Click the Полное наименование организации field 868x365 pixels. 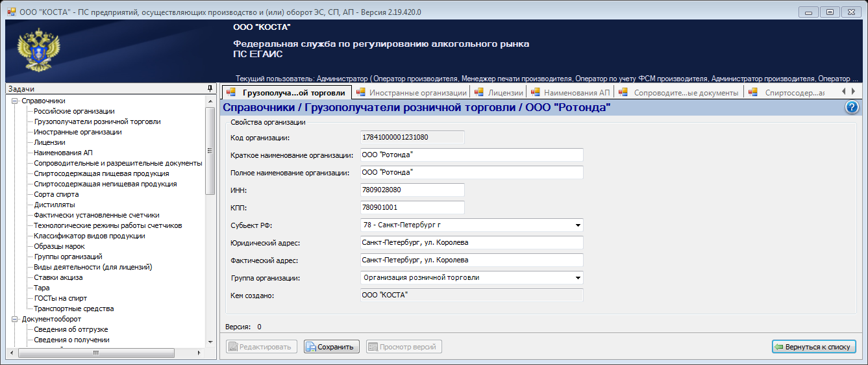(471, 173)
